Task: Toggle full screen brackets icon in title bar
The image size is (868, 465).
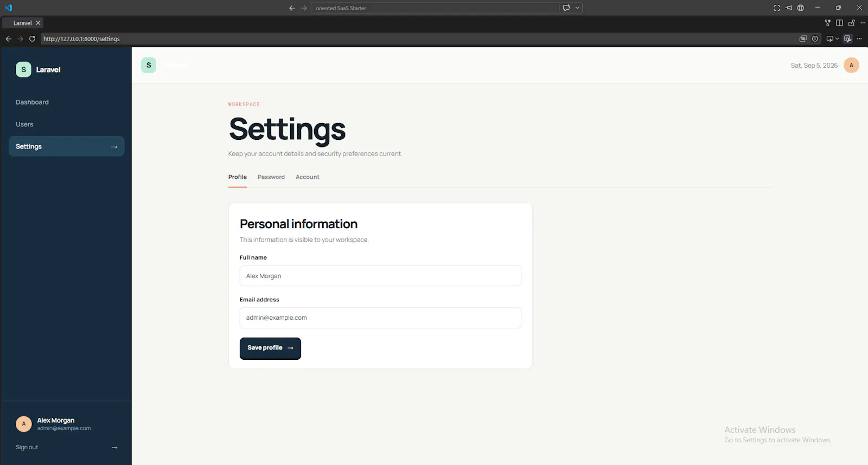Action: [x=777, y=8]
